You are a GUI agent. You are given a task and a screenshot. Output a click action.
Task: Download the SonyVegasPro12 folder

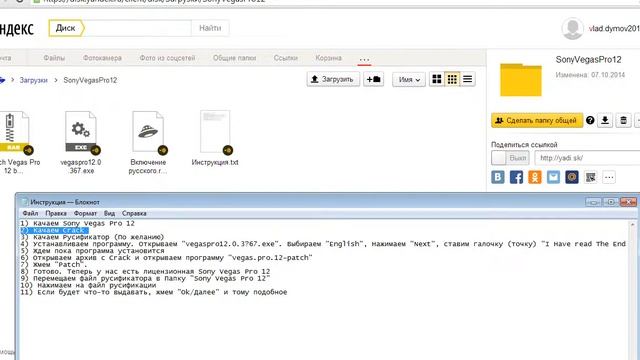(605, 120)
